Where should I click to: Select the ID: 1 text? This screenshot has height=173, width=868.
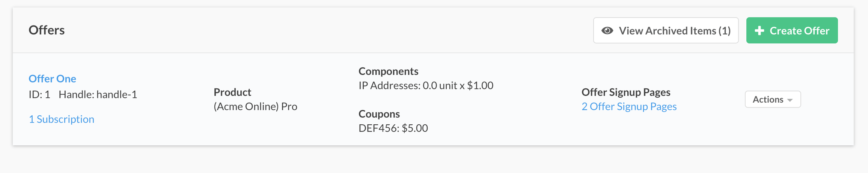[x=39, y=95]
